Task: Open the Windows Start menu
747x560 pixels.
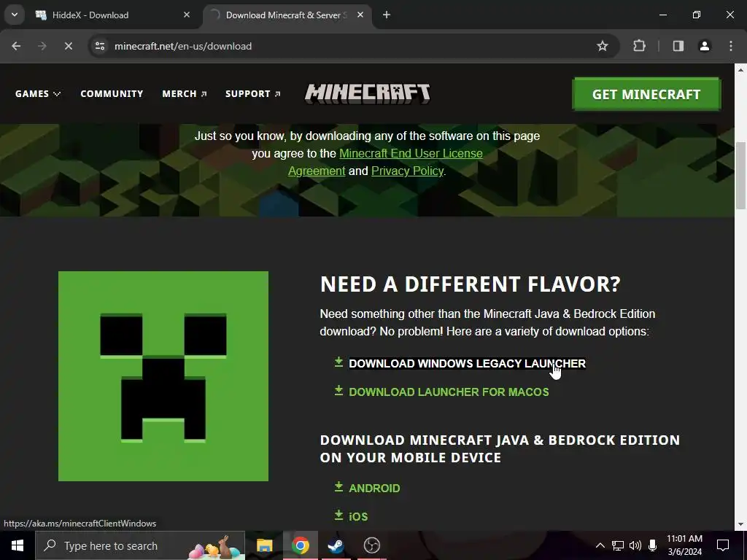Action: (18, 545)
